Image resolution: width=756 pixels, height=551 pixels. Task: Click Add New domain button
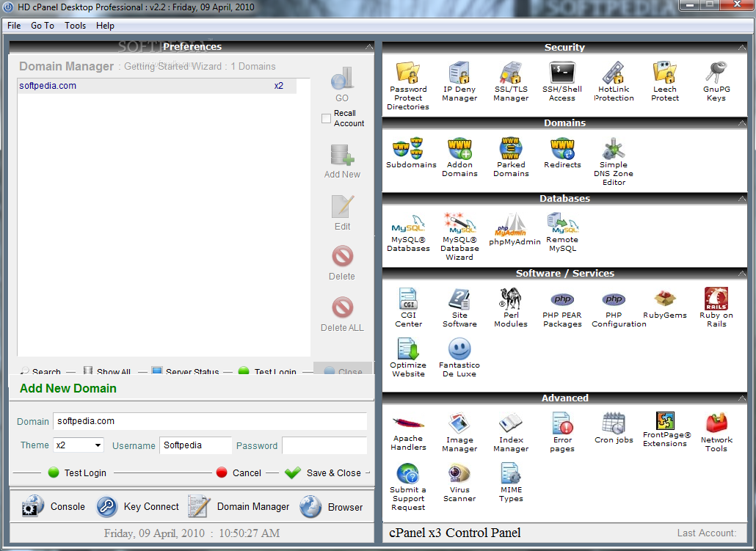[342, 161]
